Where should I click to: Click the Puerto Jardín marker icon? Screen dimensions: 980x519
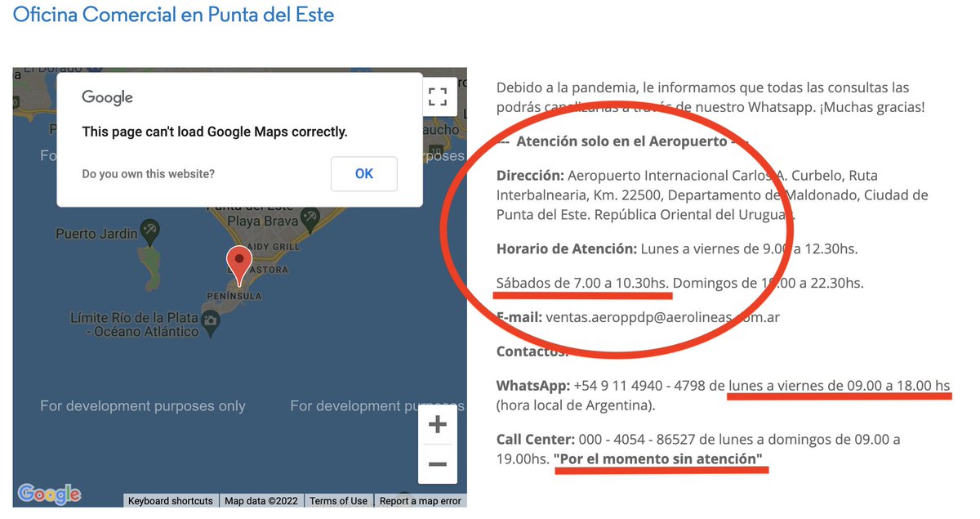(150, 231)
